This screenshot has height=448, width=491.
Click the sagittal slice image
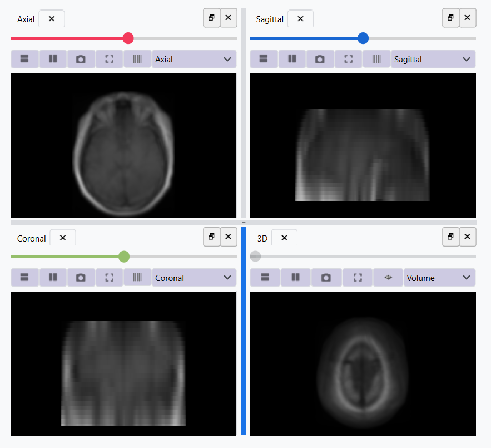pos(363,145)
